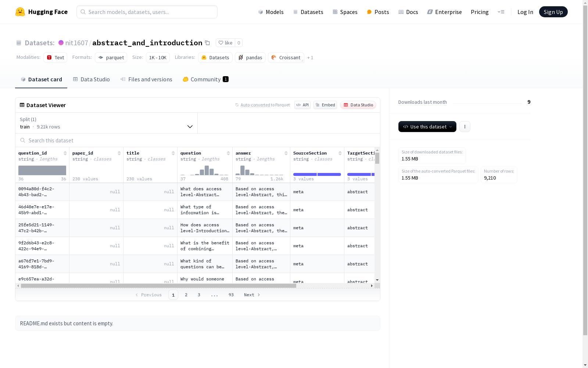Screen dimensions: 588x368
Task: Sort the answer column
Action: point(286,153)
